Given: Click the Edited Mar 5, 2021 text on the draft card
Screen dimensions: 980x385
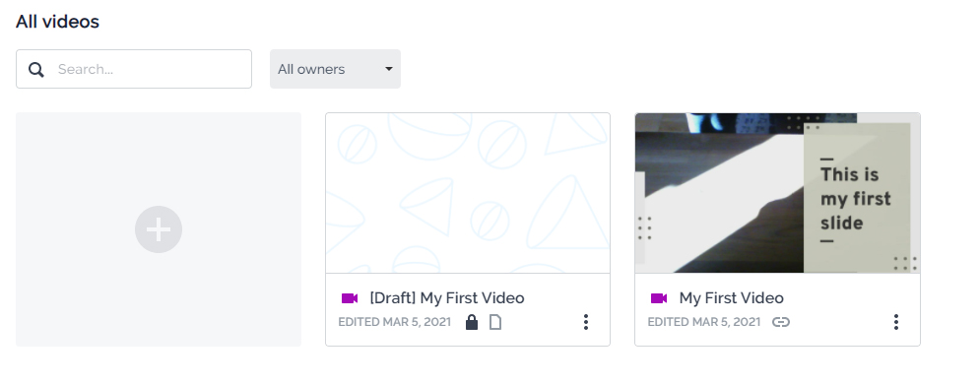Looking at the screenshot, I should [394, 322].
